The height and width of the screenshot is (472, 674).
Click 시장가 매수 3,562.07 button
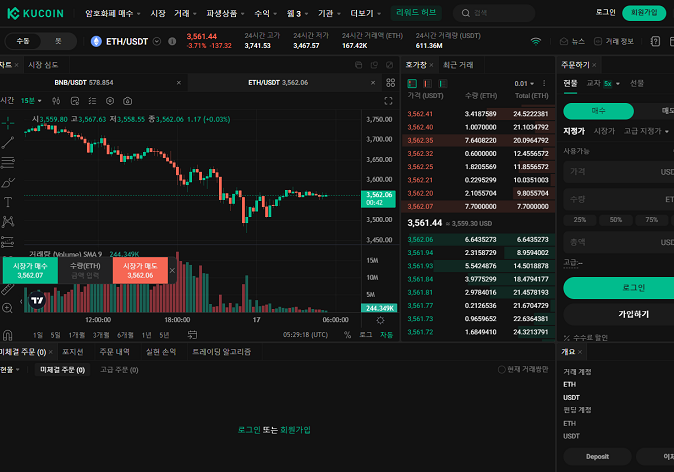tap(30, 270)
